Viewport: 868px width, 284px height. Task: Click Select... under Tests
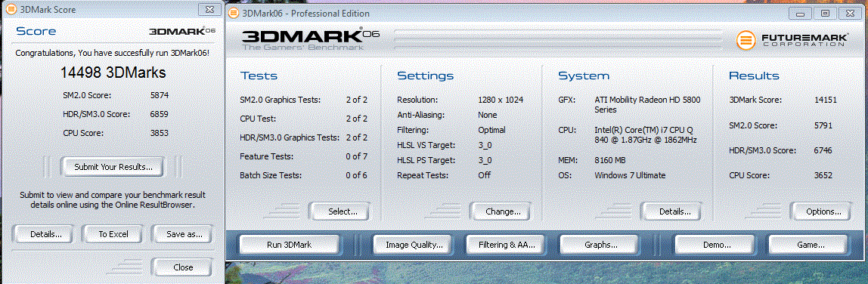339,211
